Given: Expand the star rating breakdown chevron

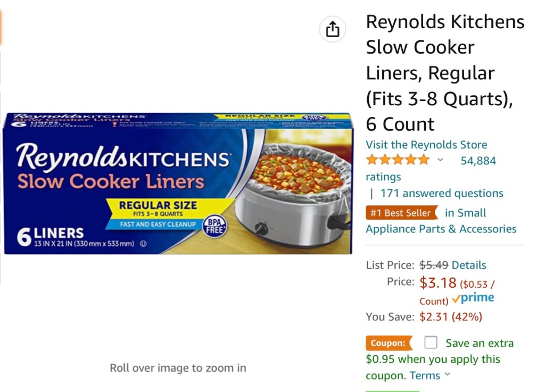Looking at the screenshot, I should tap(440, 160).
